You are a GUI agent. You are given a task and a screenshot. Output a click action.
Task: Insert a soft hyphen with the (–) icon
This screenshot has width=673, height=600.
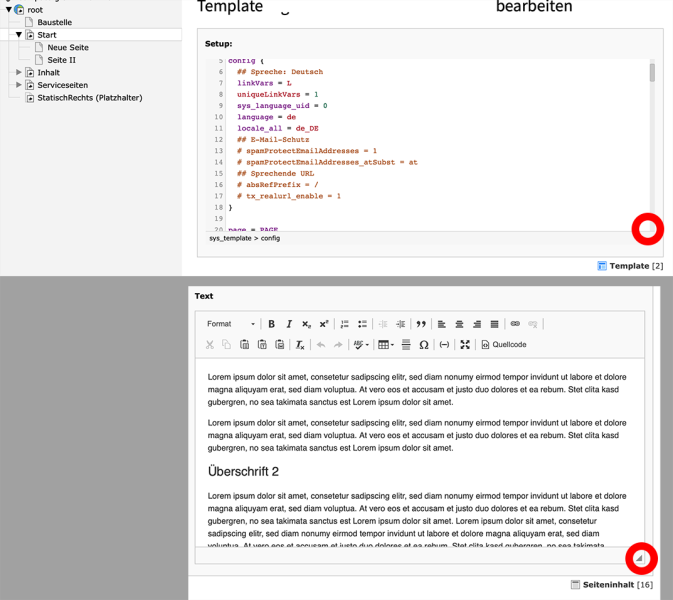(444, 345)
